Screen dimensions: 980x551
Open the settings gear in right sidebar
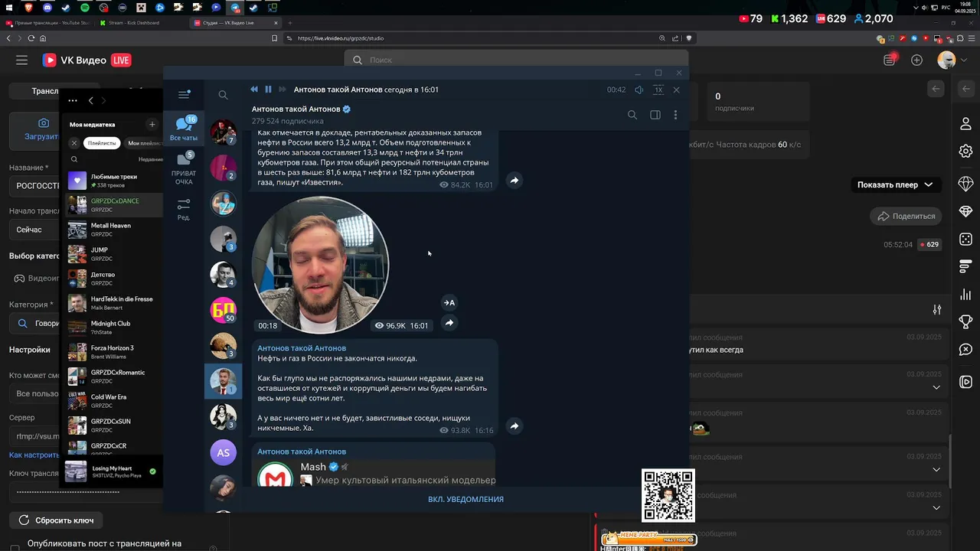tap(965, 152)
